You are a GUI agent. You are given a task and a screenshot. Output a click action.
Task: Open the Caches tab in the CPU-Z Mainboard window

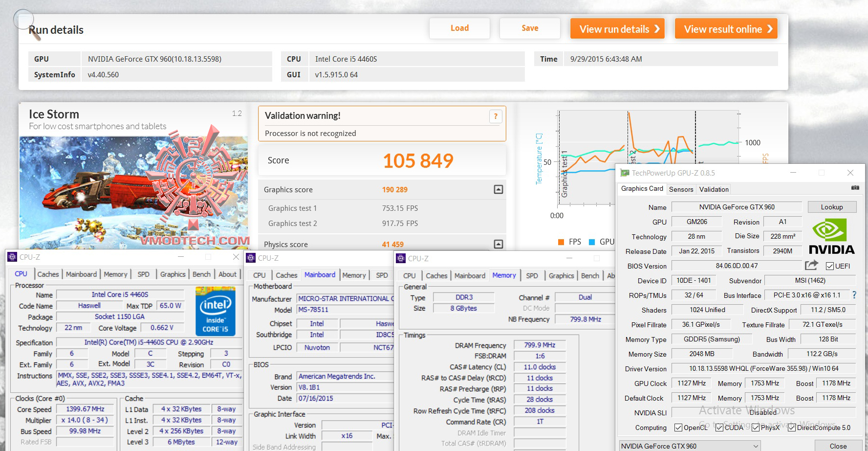point(286,275)
